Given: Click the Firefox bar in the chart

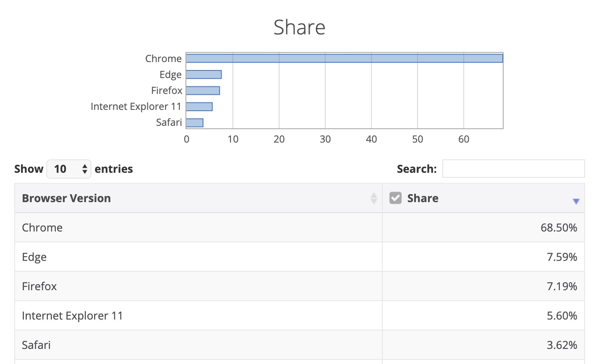Looking at the screenshot, I should [x=202, y=90].
